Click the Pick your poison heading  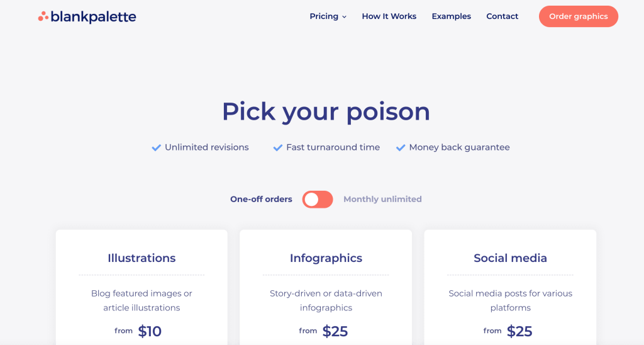pos(326,111)
